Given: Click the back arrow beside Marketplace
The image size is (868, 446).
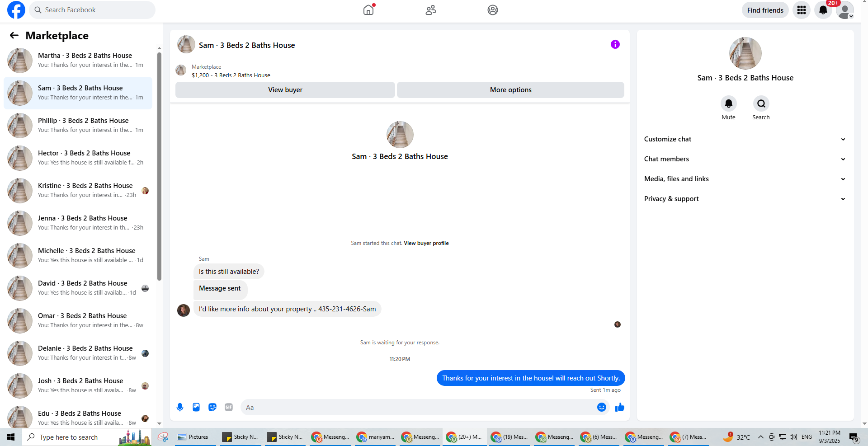Looking at the screenshot, I should (14, 35).
